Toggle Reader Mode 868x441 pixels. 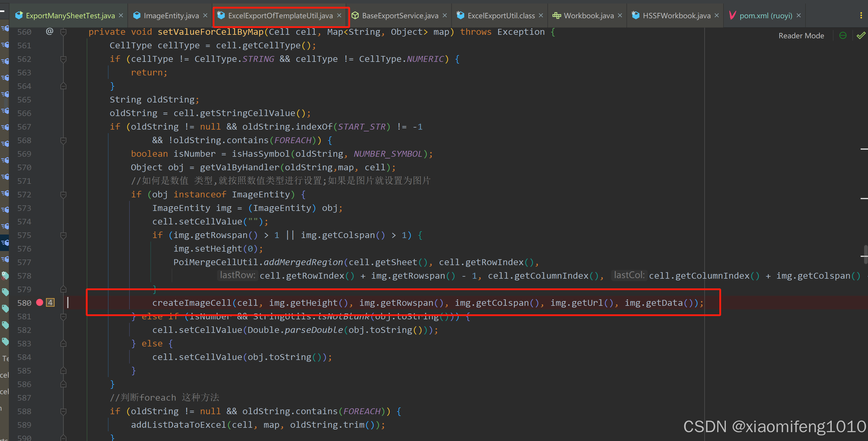pos(801,36)
